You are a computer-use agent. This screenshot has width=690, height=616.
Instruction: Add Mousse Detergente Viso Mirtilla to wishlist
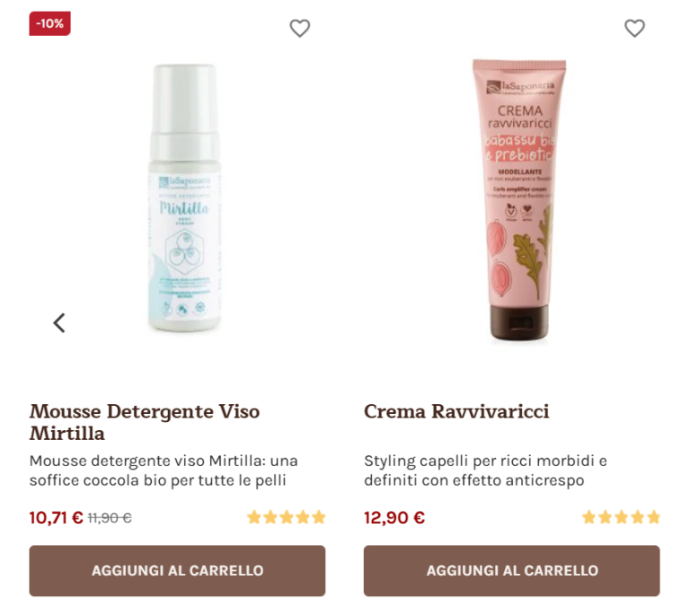point(300,29)
